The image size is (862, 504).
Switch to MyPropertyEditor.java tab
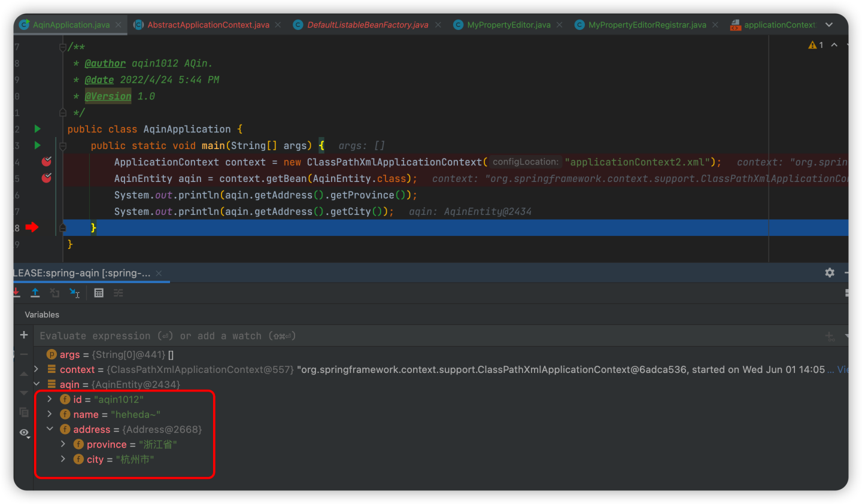point(509,25)
